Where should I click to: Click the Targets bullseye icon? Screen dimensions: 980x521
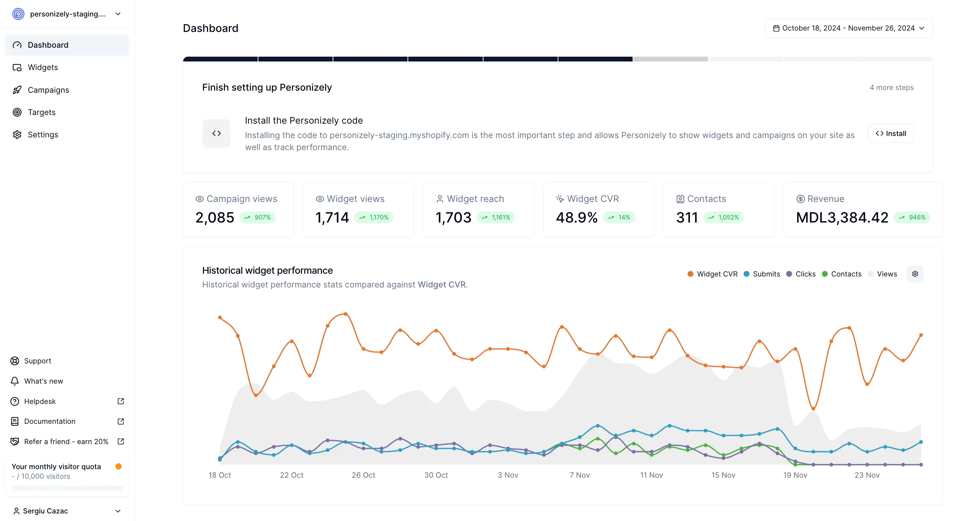[x=17, y=112]
